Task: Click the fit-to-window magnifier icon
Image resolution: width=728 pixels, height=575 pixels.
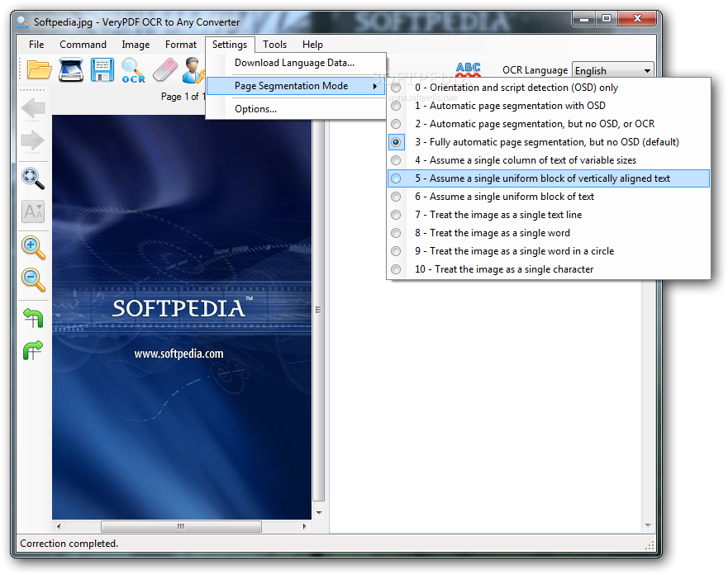Action: pyautogui.click(x=33, y=178)
